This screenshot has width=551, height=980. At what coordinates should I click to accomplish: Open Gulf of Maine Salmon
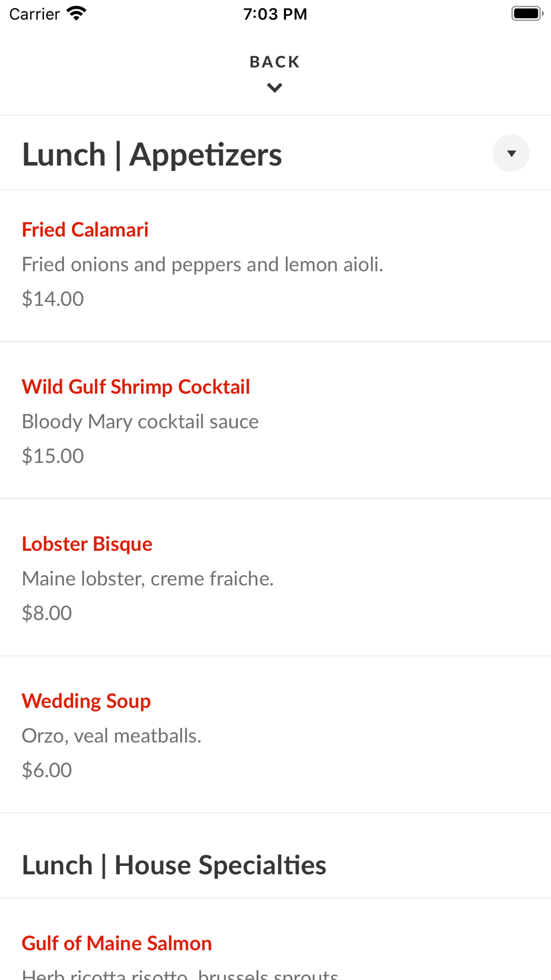117,943
